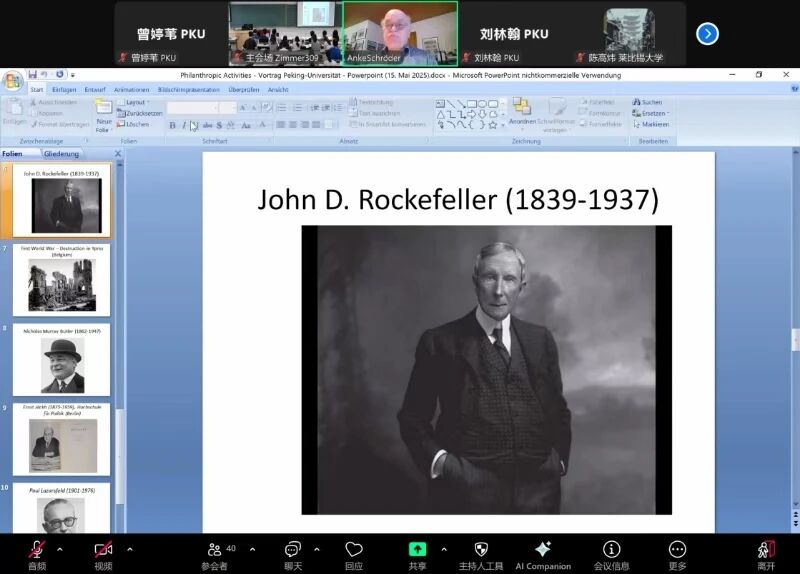Toggle italic formatting in Schriftart group
Viewport: 800px width, 574px height.
183,125
